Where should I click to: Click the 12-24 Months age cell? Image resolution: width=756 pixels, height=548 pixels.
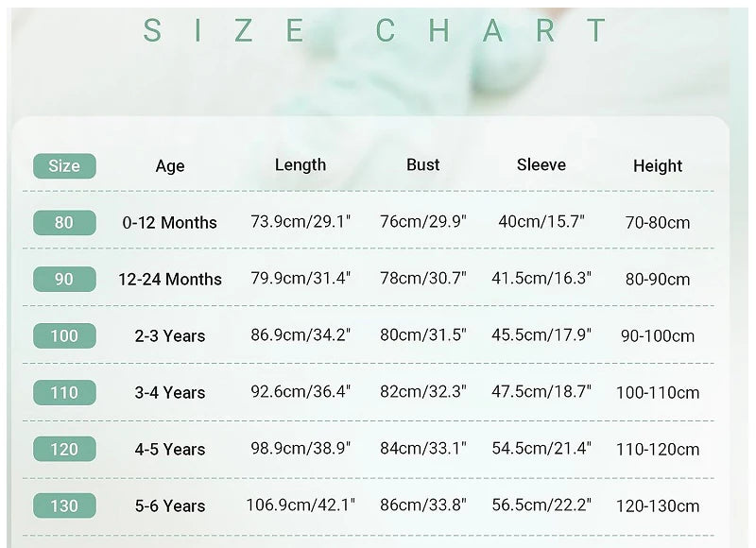[x=170, y=279]
